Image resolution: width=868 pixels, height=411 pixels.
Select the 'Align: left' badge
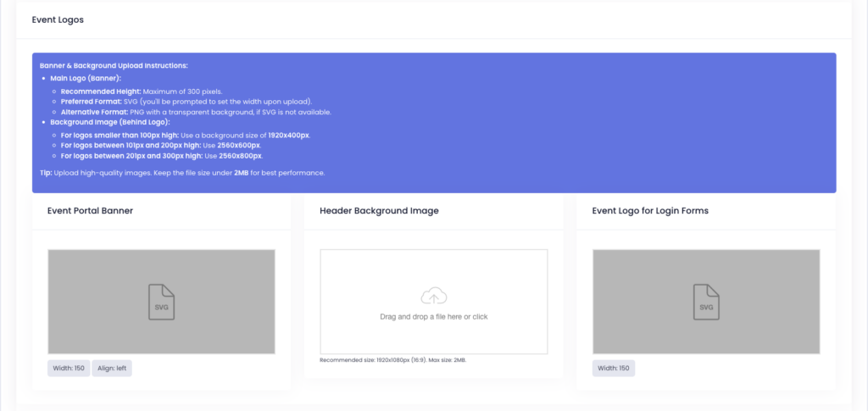pyautogui.click(x=112, y=369)
